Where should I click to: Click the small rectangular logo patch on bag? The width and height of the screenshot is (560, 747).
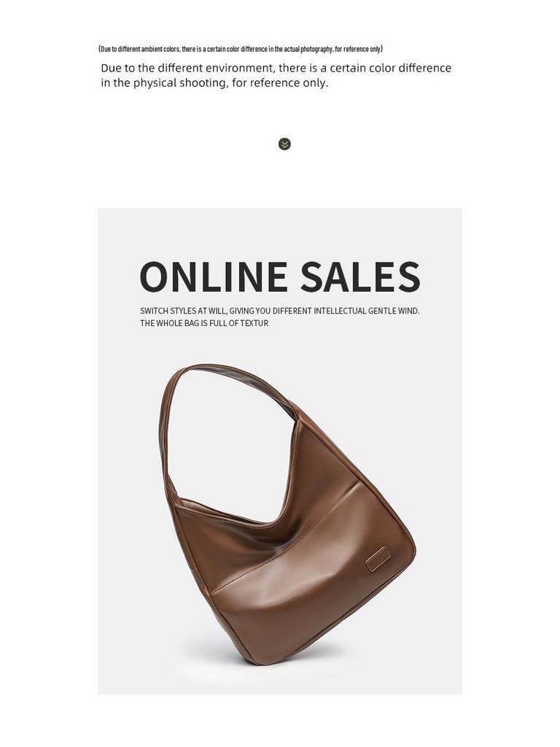378,560
